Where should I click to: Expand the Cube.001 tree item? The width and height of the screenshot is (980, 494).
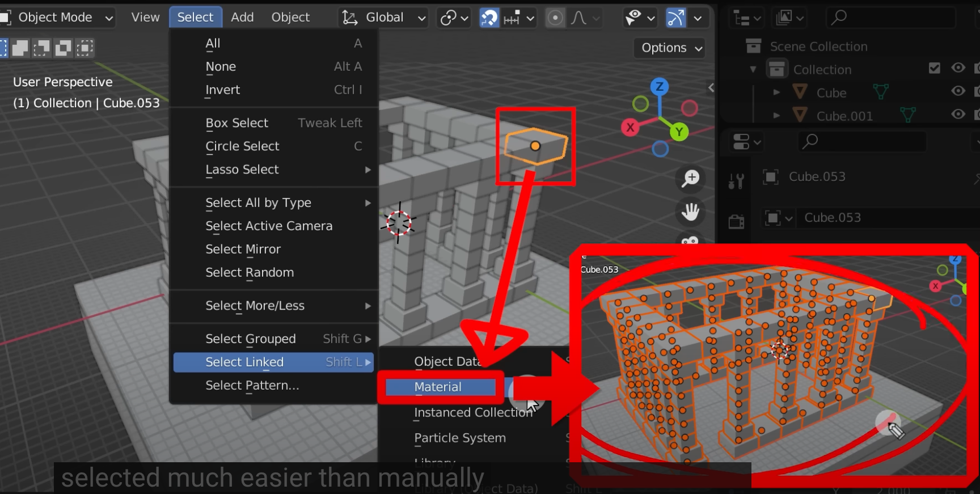(776, 116)
